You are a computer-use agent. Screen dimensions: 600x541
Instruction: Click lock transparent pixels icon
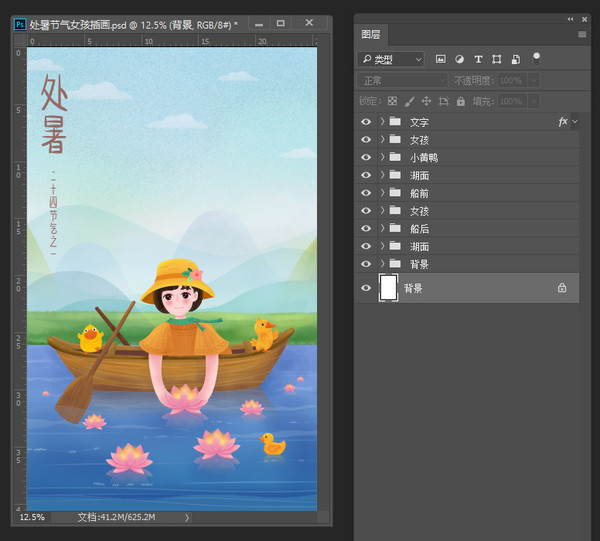pyautogui.click(x=392, y=101)
